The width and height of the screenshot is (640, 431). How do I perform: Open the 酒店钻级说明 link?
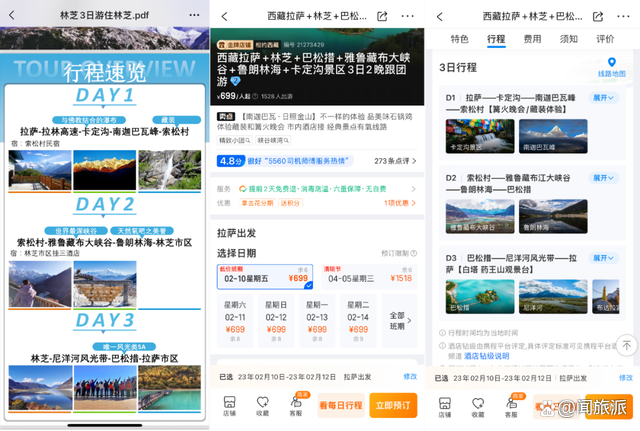coord(485,356)
